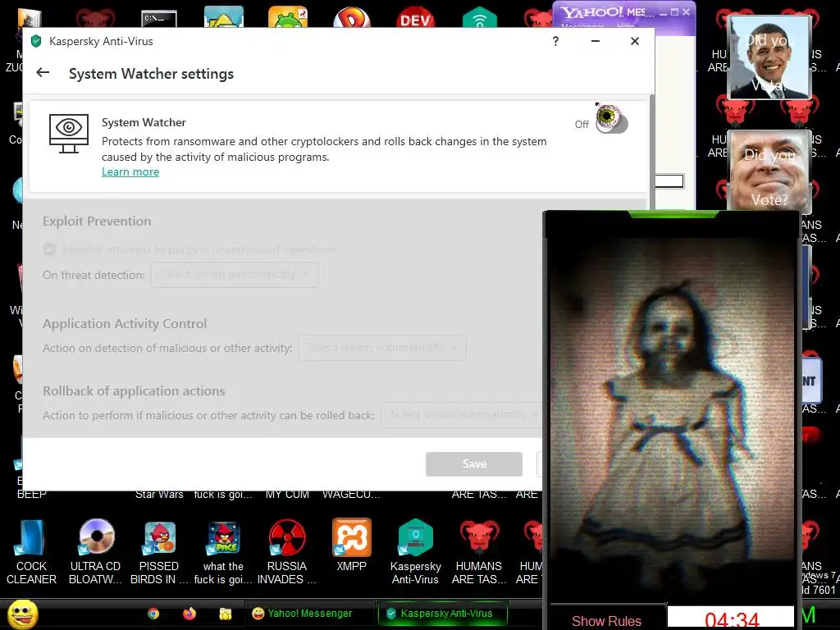Select the red D ball icon at top
This screenshot has height=630, width=840.
[351, 17]
